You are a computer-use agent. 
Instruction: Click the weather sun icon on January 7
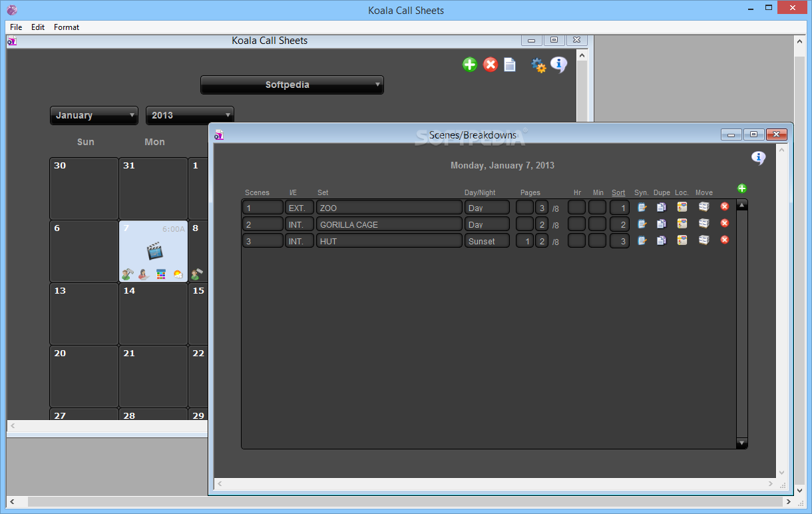tap(178, 274)
